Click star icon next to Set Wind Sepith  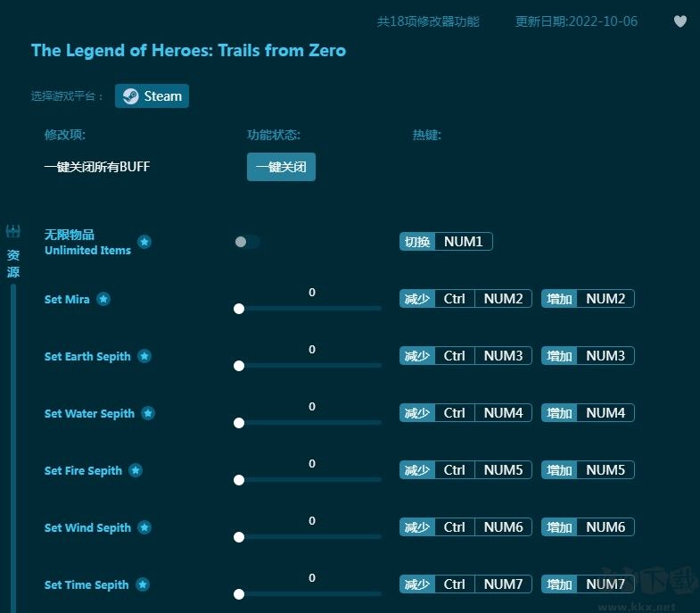point(144,527)
